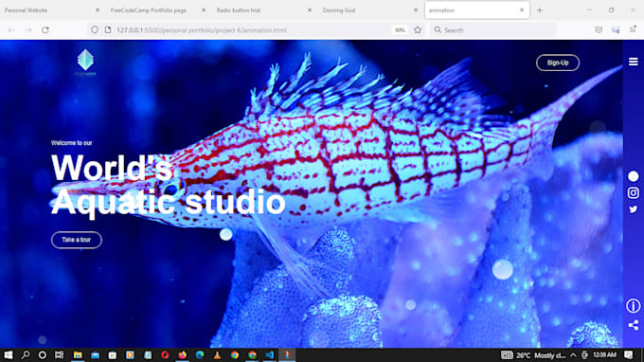
Task: Click the browser Search box
Action: click(492, 30)
